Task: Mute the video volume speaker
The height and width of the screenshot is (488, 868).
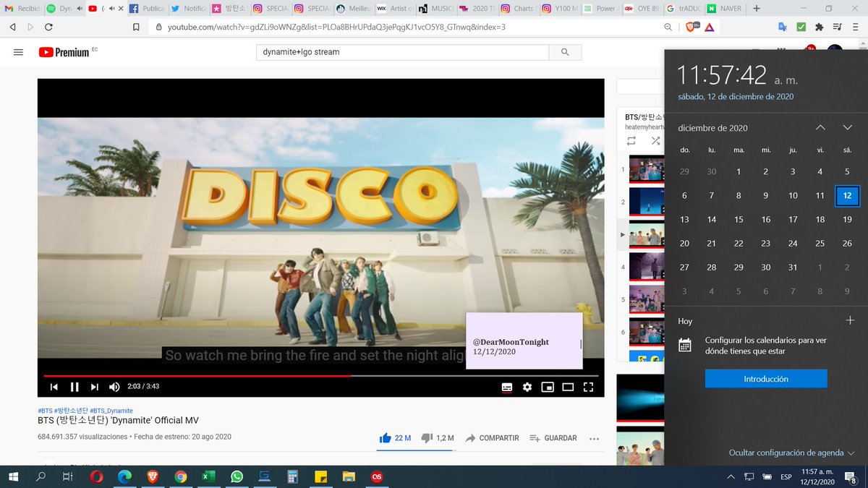Action: coord(114,387)
